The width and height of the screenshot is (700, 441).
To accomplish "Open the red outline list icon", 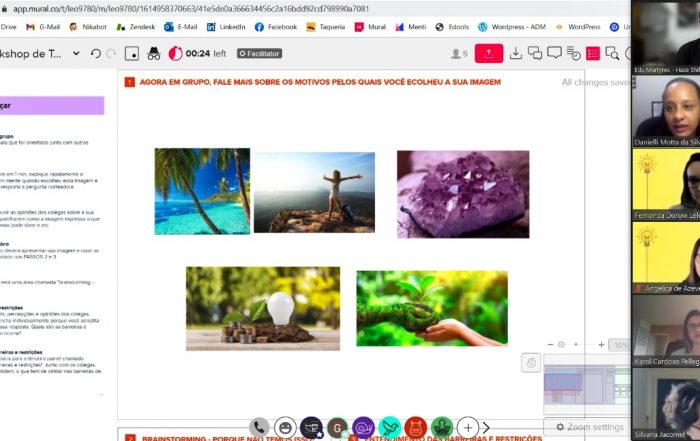I will [x=593, y=53].
